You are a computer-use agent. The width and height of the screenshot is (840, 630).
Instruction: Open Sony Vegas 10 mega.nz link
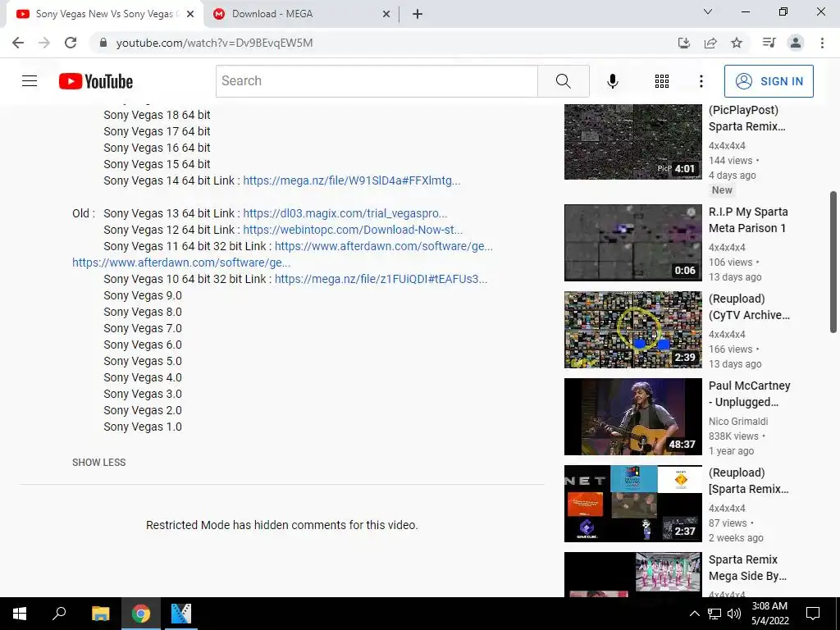pyautogui.click(x=381, y=279)
